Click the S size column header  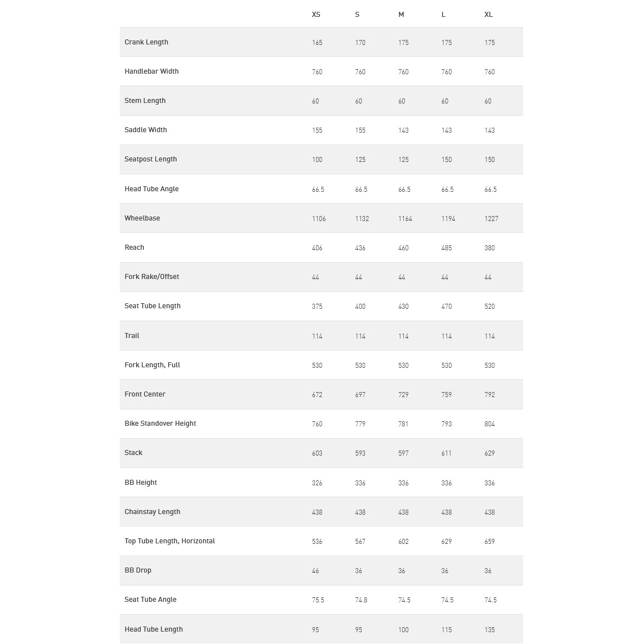[x=357, y=15]
